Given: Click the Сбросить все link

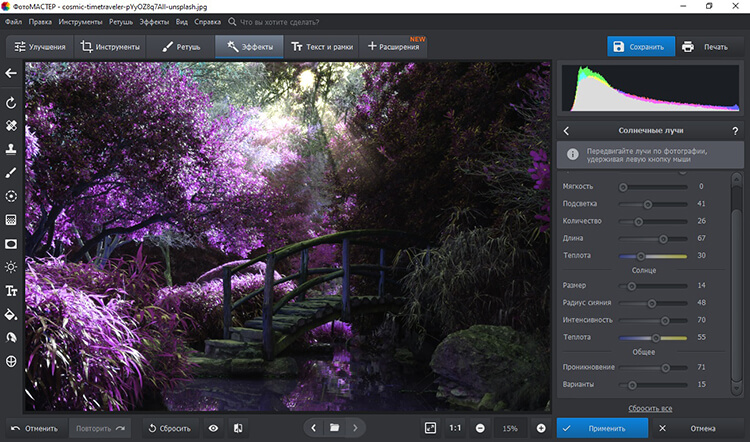Looking at the screenshot, I should point(649,408).
